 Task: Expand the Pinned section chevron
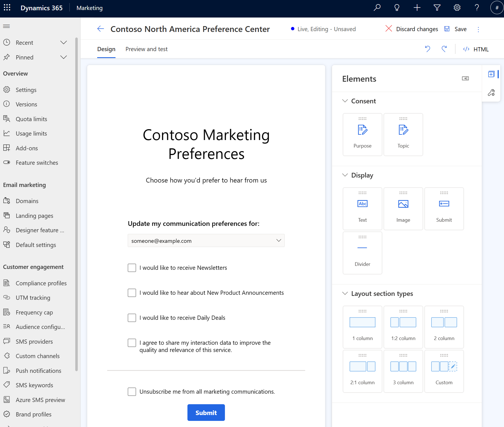point(64,57)
